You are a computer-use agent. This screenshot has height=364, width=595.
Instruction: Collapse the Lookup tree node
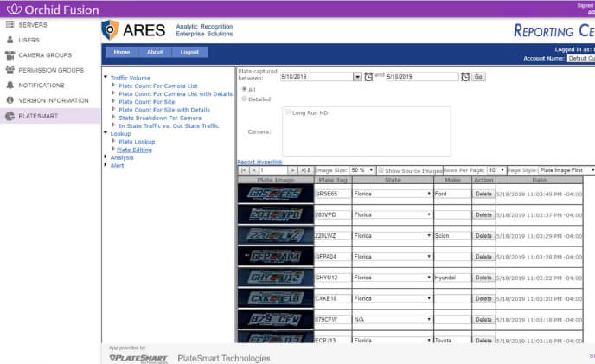(106, 133)
